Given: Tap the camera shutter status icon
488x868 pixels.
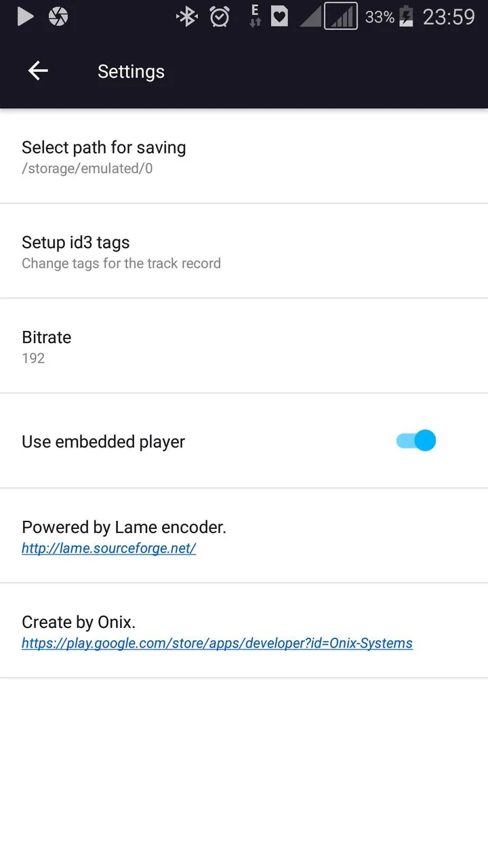Looking at the screenshot, I should pos(58,16).
